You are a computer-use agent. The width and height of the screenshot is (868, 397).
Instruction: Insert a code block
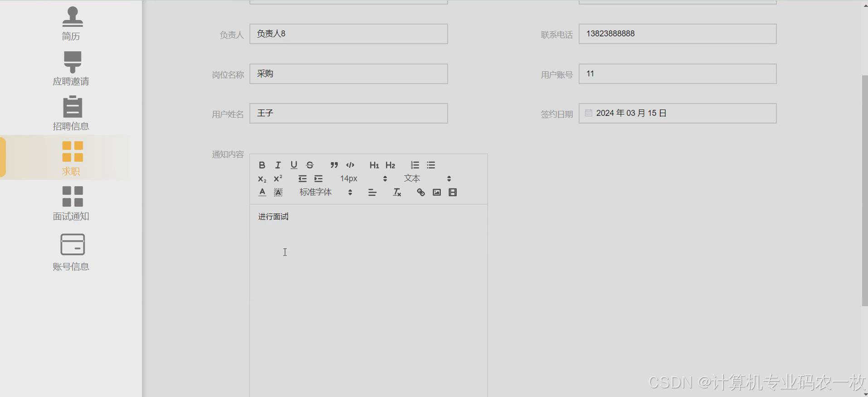coord(350,165)
